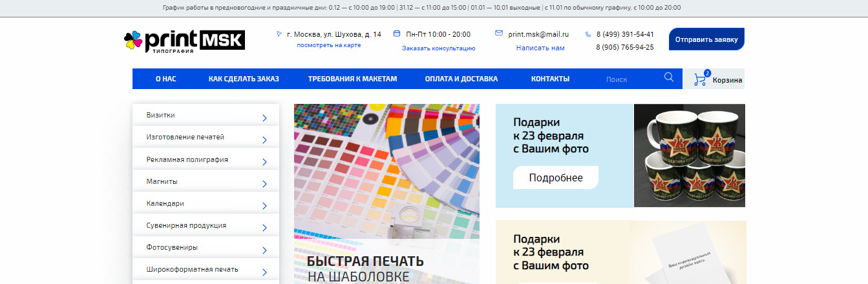Click the PrintMSK logo

(x=184, y=41)
